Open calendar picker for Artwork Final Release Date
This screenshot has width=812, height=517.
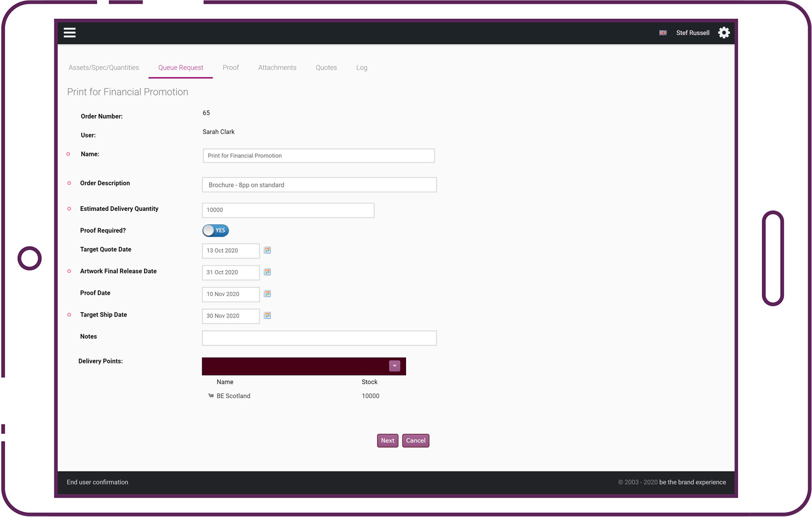point(267,272)
